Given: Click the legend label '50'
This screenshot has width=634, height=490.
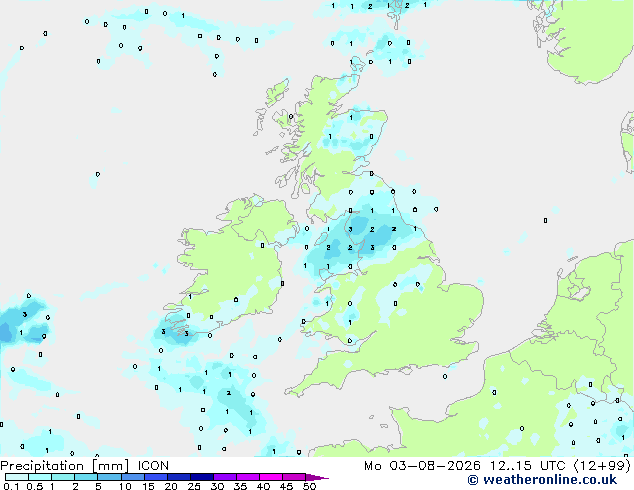Looking at the screenshot, I should [309, 486].
